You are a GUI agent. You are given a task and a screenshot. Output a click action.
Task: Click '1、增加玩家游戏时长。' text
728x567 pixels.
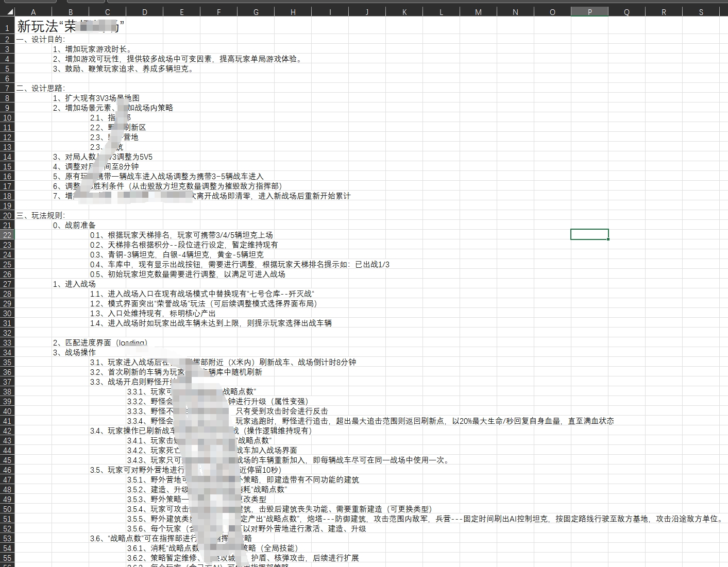[92, 49]
